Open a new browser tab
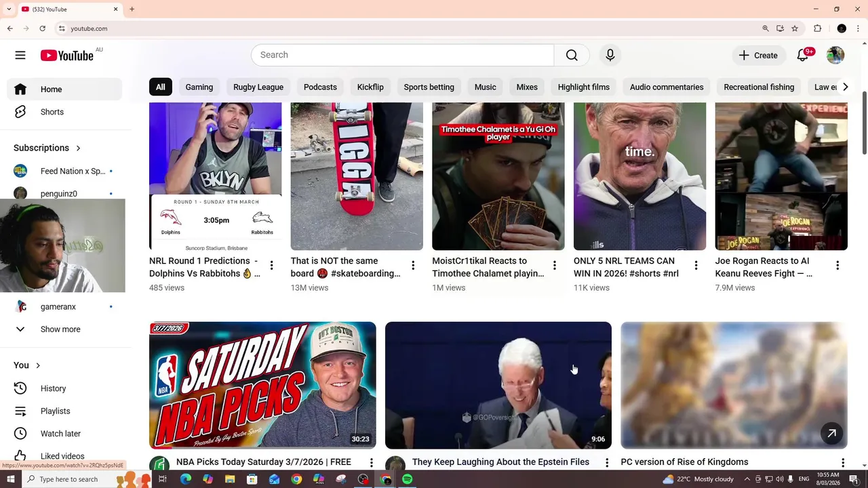This screenshot has width=868, height=488. coord(132,9)
